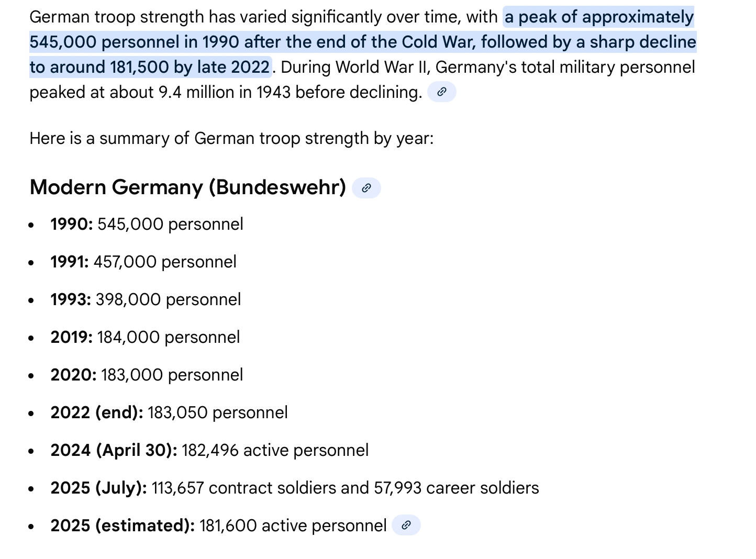Click the "2022 (end):" bold label
The width and height of the screenshot is (756, 559).
click(97, 412)
